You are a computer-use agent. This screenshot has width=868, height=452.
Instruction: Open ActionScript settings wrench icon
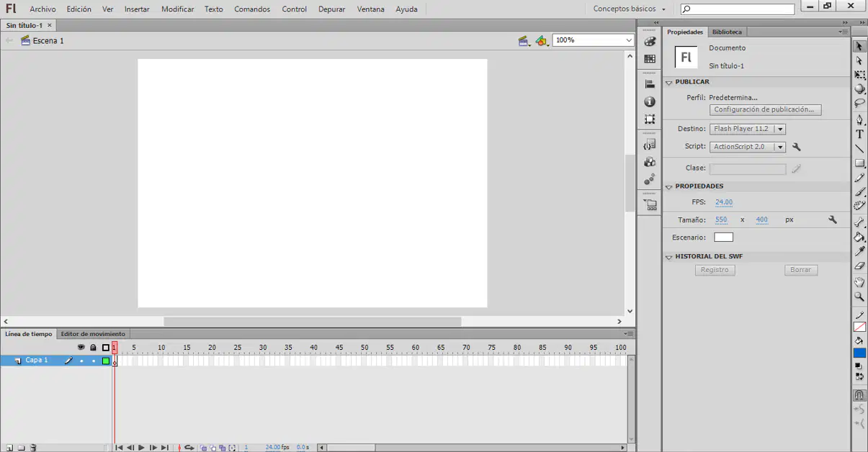click(x=797, y=147)
